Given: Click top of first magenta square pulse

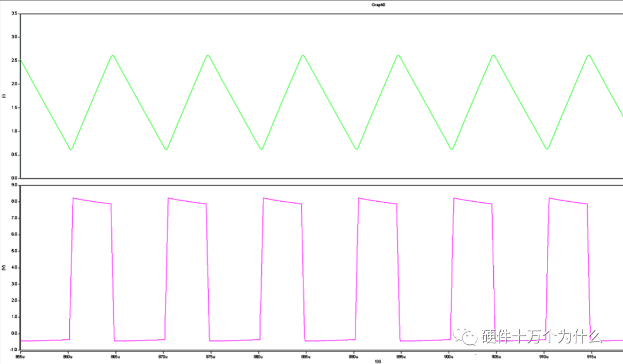Looking at the screenshot, I should [91, 201].
